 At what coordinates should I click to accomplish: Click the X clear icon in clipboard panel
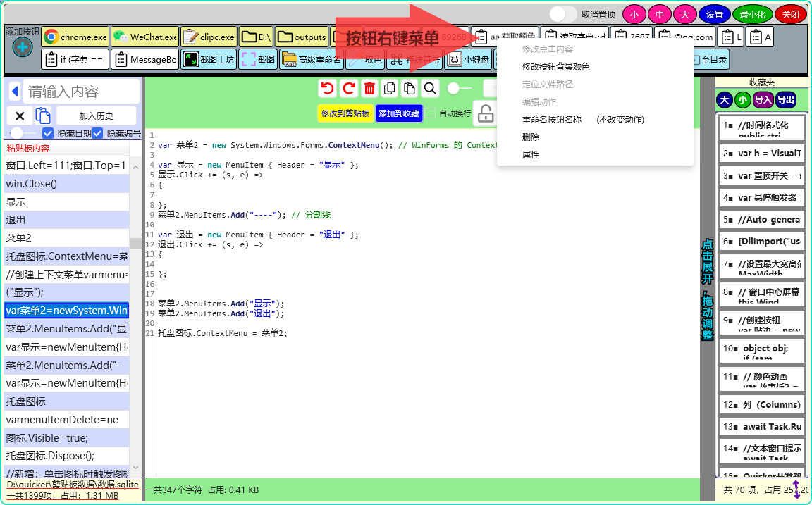coord(20,116)
